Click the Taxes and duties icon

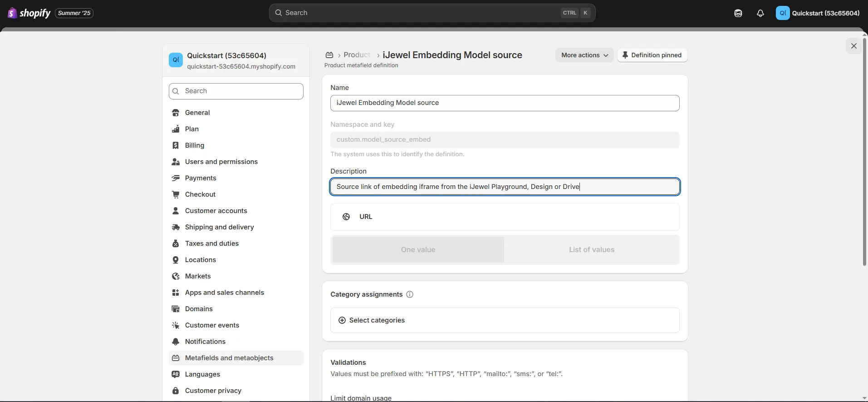176,243
